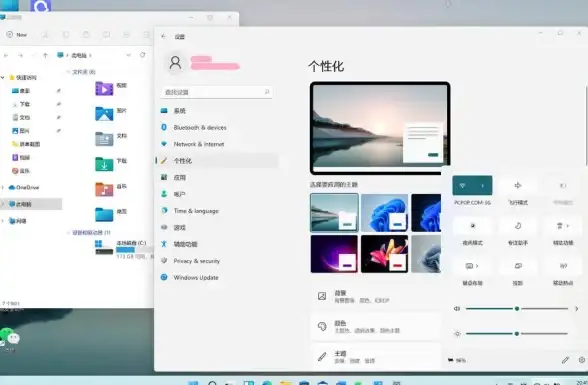Click the 96% battery indicator

point(457,360)
